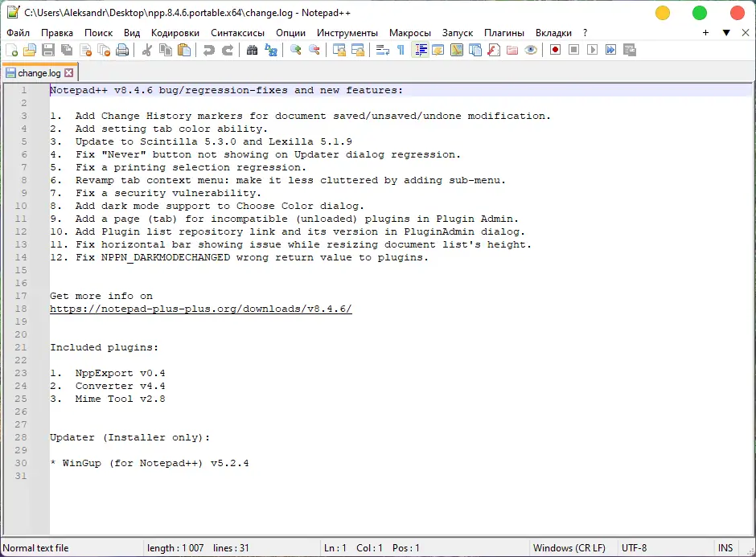Screen dimensions: 756x557
Task: Open the Кодировки menu
Action: pyautogui.click(x=175, y=33)
